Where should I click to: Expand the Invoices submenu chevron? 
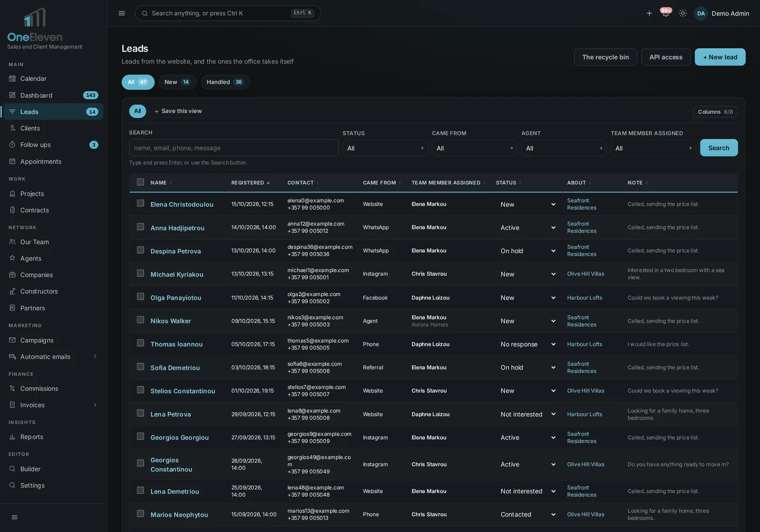coord(95,405)
